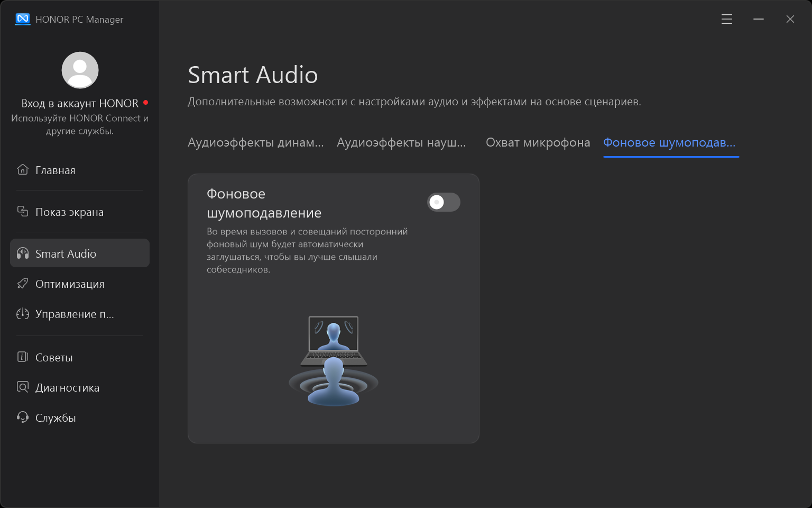The height and width of the screenshot is (508, 812).
Task: Click the HONOR PC Manager logo icon
Action: (x=23, y=19)
